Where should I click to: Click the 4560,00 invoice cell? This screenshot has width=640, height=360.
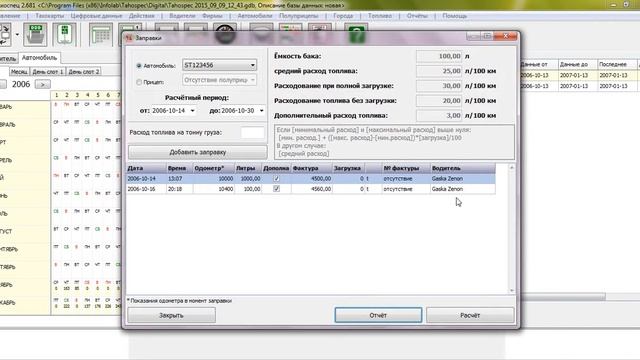pos(311,189)
